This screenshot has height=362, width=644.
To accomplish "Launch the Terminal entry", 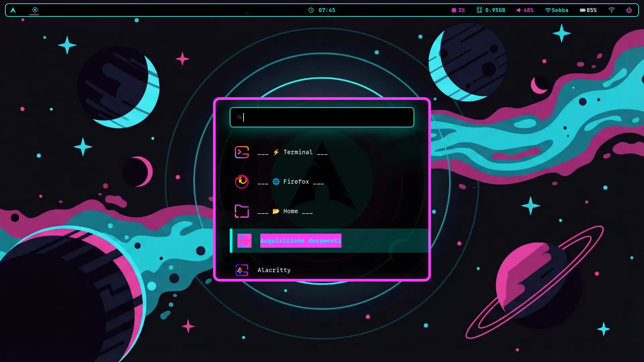I will [298, 152].
